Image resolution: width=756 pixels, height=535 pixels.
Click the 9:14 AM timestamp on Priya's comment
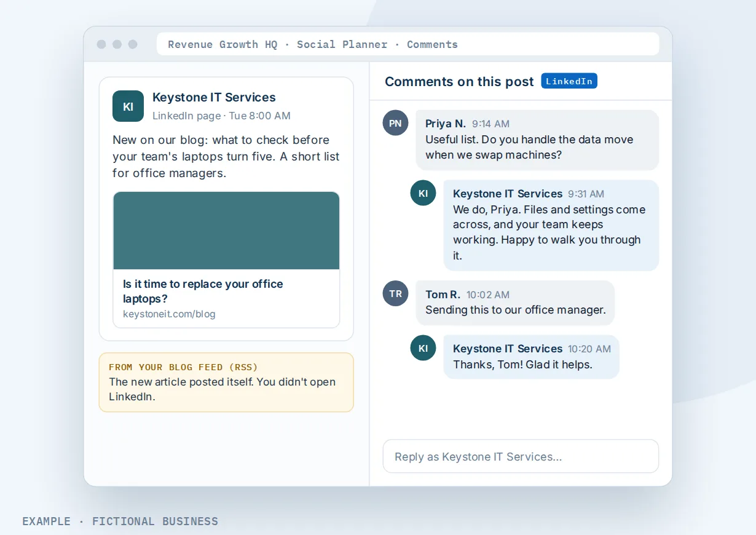490,124
